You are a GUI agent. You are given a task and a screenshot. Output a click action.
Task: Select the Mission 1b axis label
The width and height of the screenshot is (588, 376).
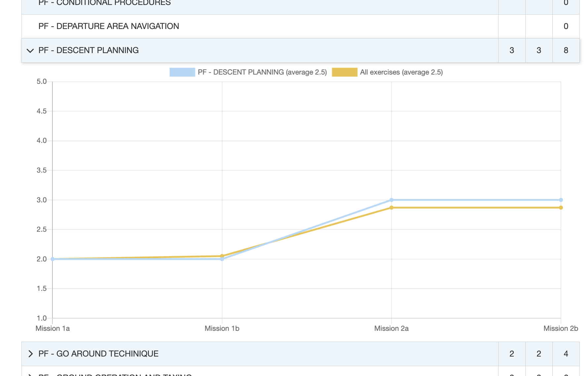222,328
